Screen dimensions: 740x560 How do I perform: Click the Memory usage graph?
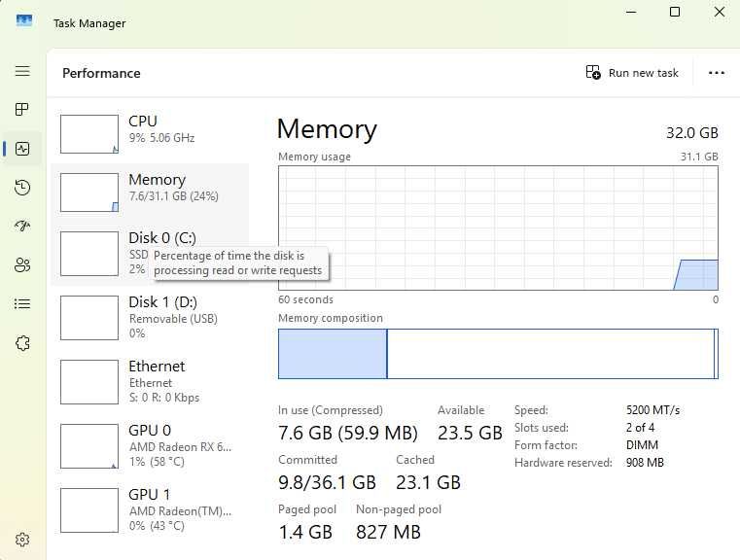[x=498, y=227]
